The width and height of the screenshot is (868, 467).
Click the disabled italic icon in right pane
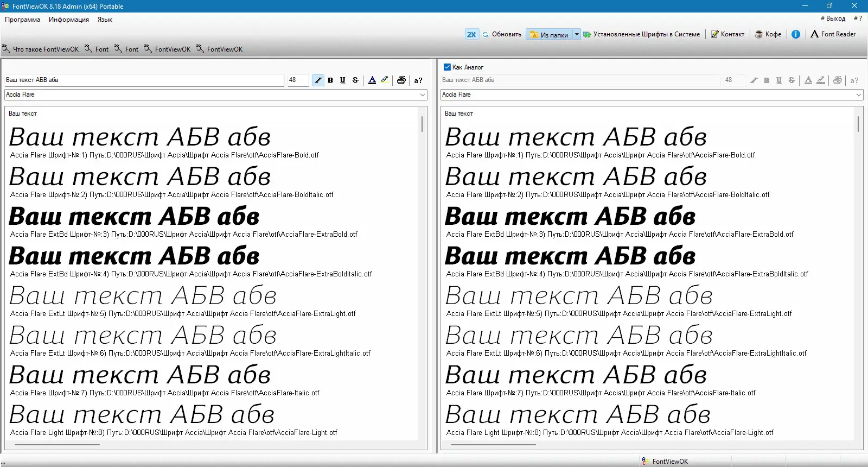pyautogui.click(x=754, y=80)
